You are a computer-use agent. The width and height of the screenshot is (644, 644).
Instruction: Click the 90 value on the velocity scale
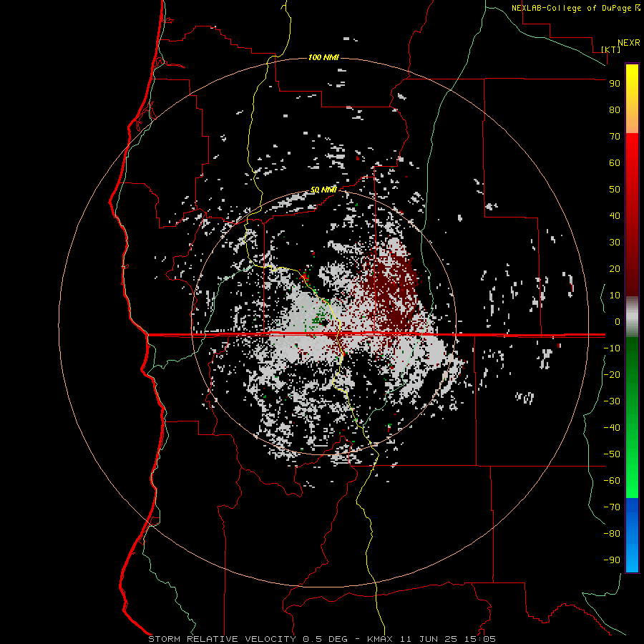615,84
